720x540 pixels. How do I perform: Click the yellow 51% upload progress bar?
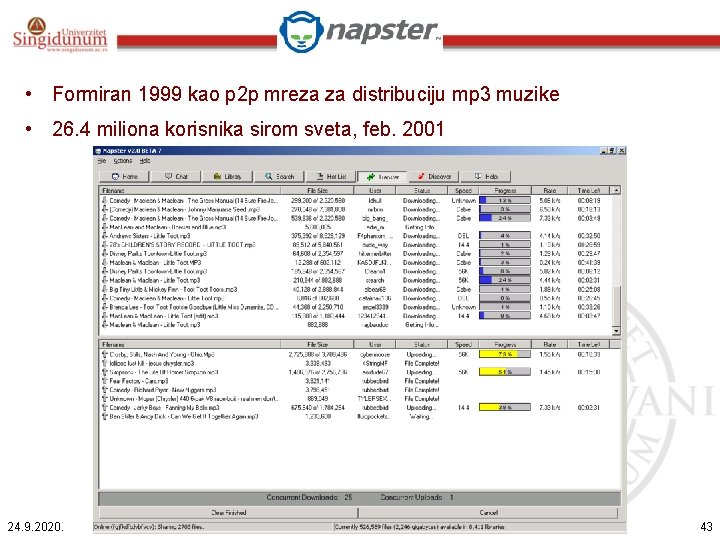505,372
